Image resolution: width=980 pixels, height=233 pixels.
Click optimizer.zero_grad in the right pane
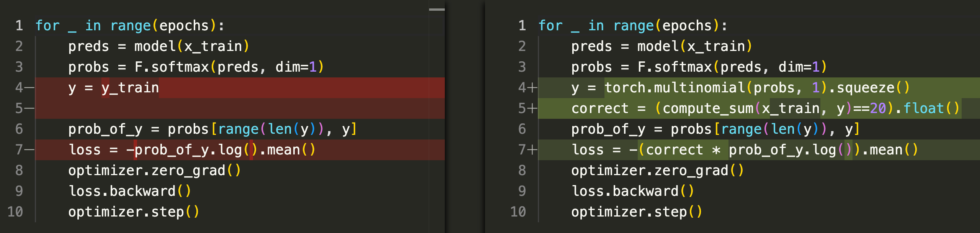650,171
